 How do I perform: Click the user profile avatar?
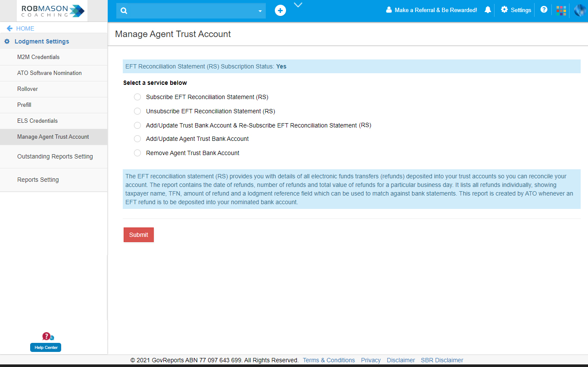tap(579, 10)
